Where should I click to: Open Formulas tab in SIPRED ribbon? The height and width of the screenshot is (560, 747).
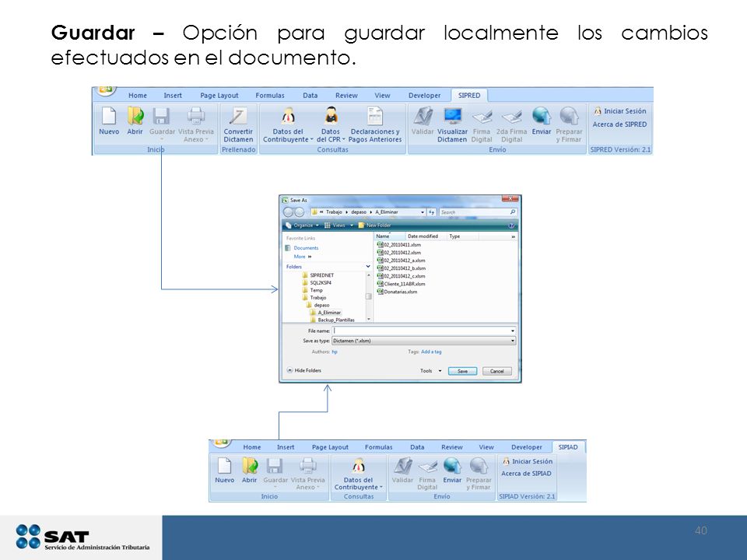pyautogui.click(x=270, y=95)
